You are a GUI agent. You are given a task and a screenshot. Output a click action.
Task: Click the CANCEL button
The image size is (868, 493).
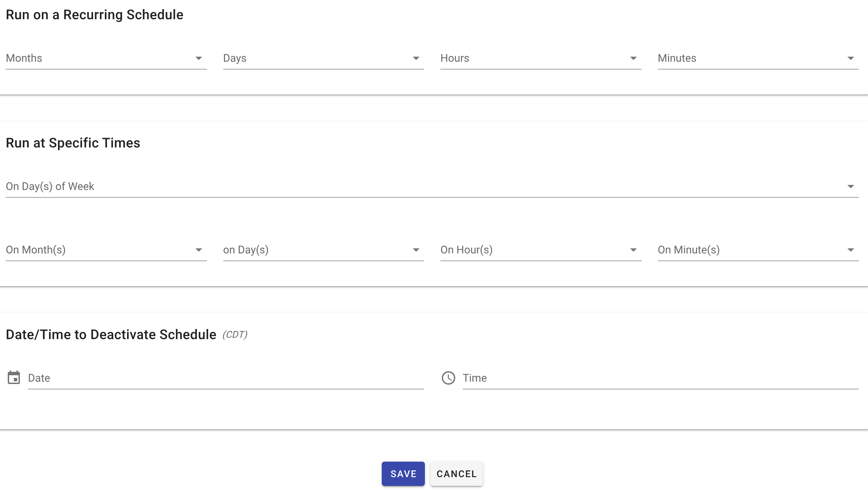click(x=456, y=474)
